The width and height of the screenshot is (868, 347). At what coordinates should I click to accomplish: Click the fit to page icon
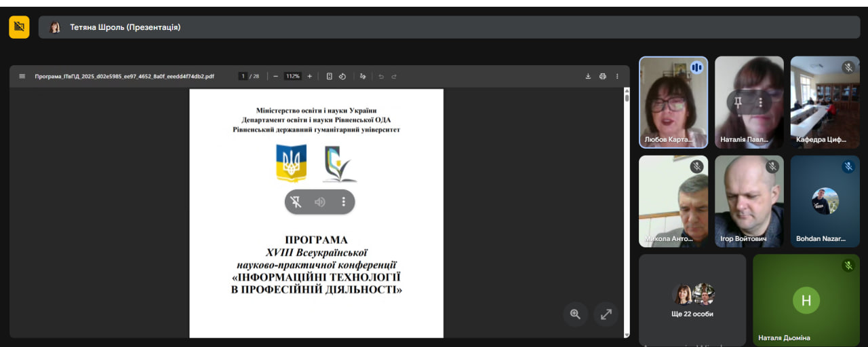click(330, 76)
